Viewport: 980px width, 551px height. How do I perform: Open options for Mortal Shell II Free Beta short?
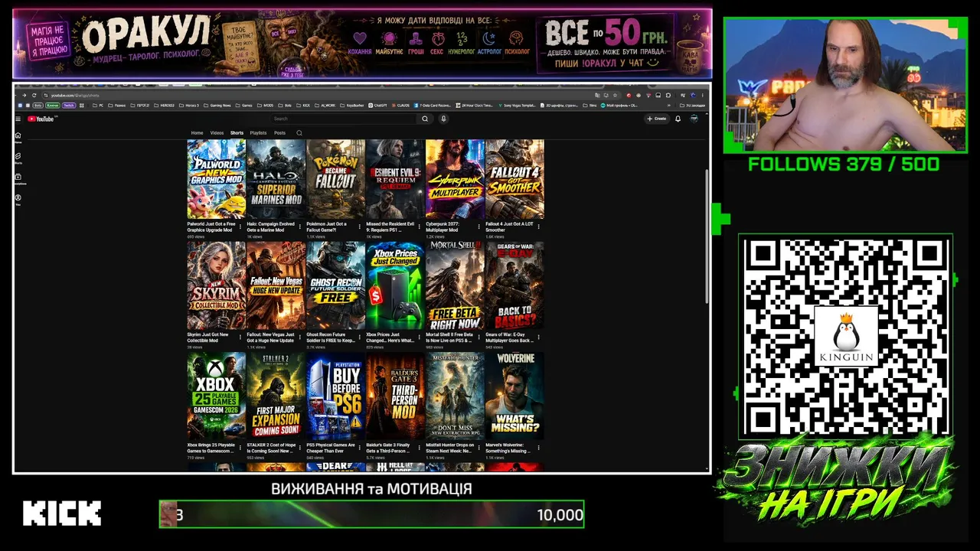(x=479, y=337)
